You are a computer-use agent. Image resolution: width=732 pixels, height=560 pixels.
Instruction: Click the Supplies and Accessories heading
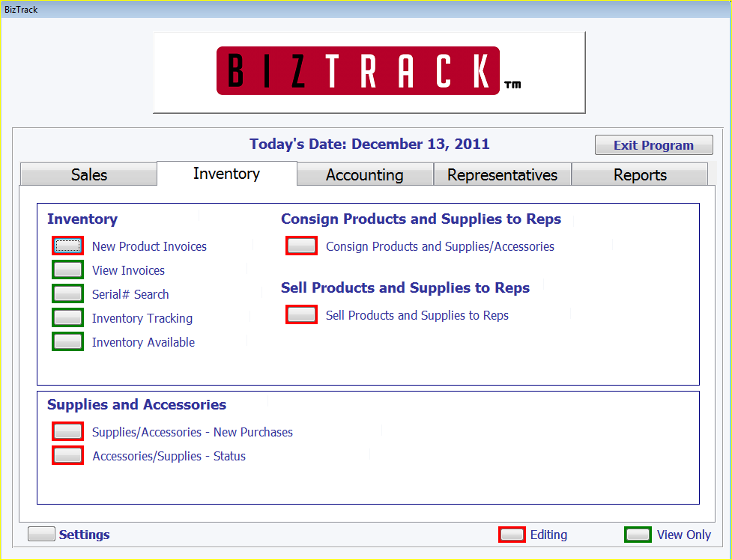coord(137,404)
